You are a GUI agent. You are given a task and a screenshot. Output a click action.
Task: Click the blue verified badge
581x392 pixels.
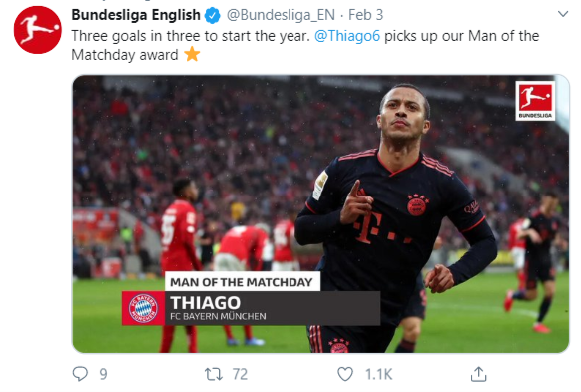click(213, 16)
